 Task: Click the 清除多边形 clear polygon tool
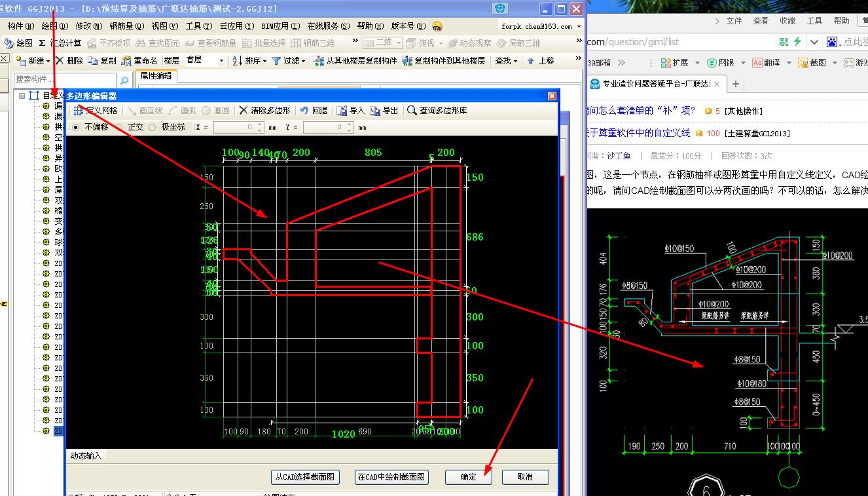click(x=266, y=111)
